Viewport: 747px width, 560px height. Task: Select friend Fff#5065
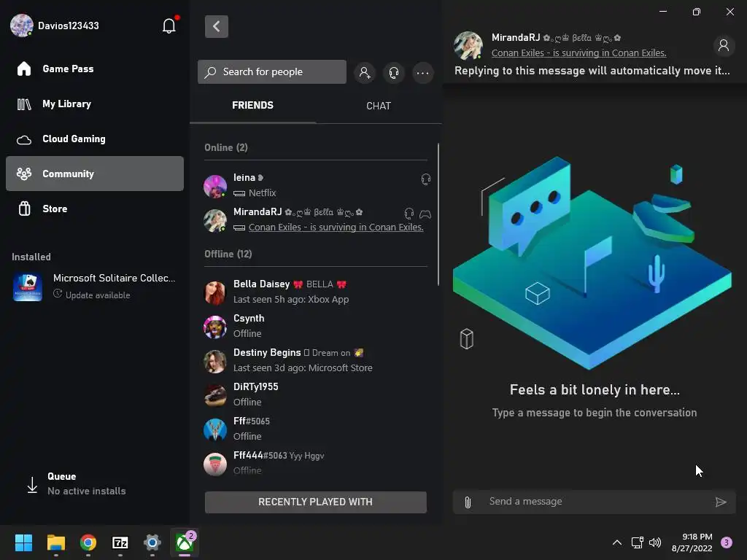tap(315, 429)
